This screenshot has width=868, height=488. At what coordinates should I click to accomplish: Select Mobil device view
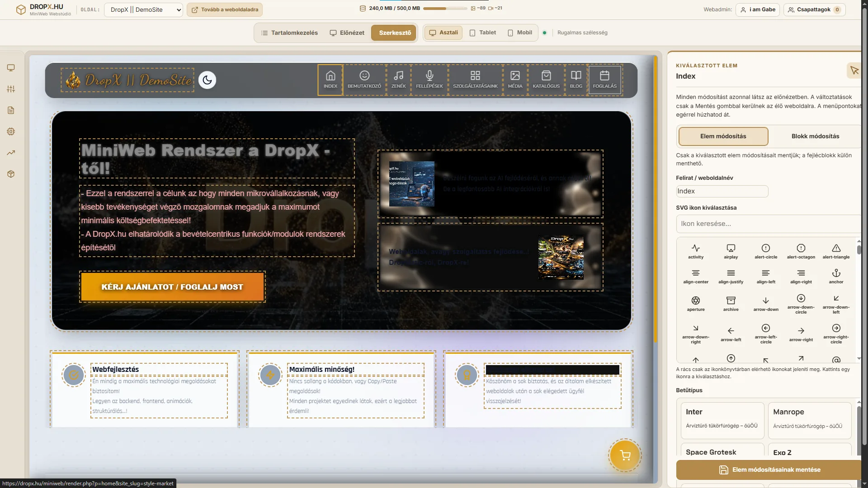point(520,33)
